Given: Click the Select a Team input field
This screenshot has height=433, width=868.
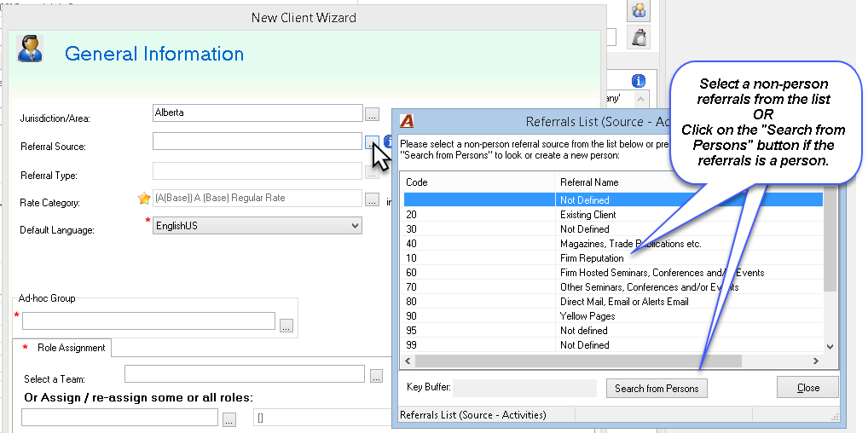Looking at the screenshot, I should click(245, 373).
